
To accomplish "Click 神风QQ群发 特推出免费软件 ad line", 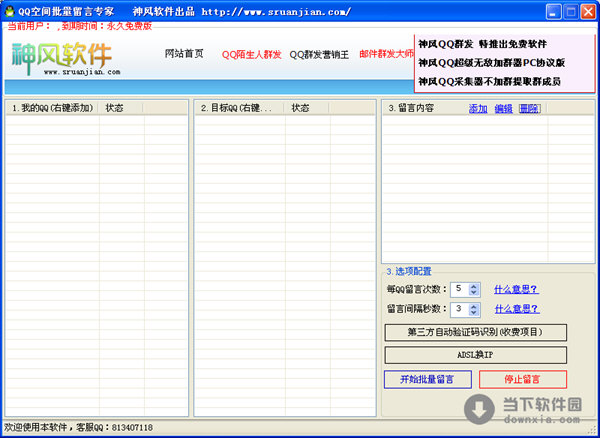I will pyautogui.click(x=483, y=44).
